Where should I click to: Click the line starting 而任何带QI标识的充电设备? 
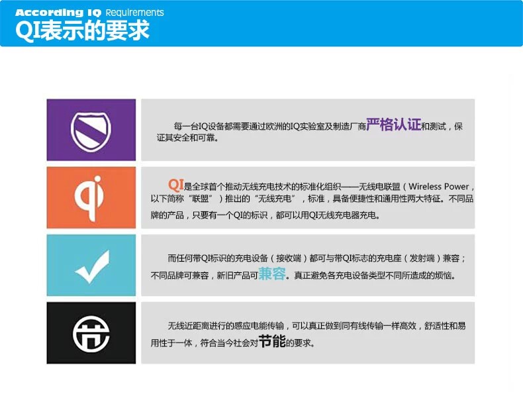[317, 258]
